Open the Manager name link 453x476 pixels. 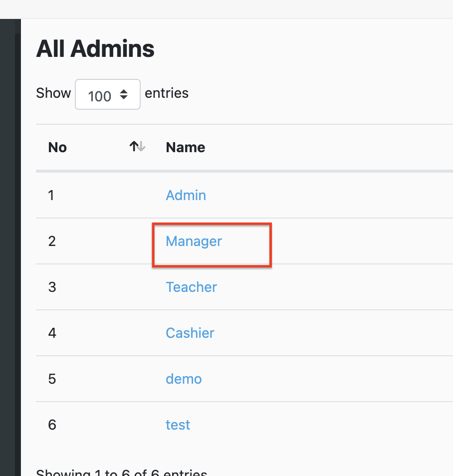click(x=194, y=241)
